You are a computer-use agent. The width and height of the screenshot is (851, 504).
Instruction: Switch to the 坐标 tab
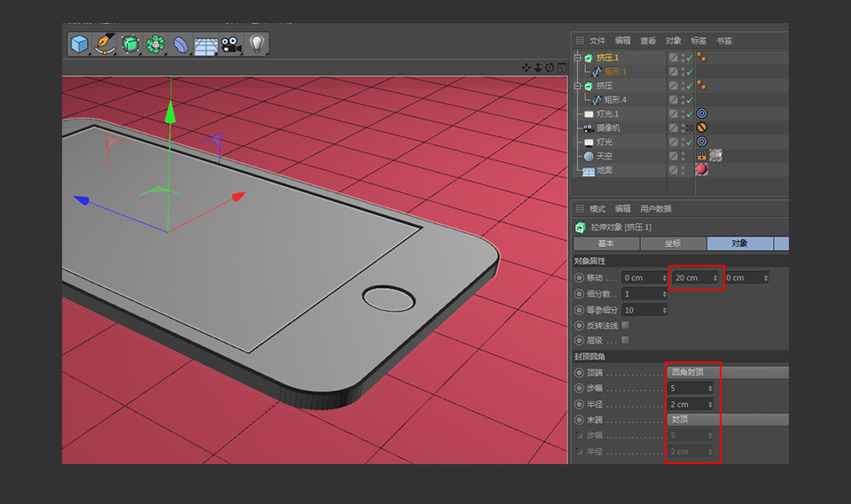(673, 244)
